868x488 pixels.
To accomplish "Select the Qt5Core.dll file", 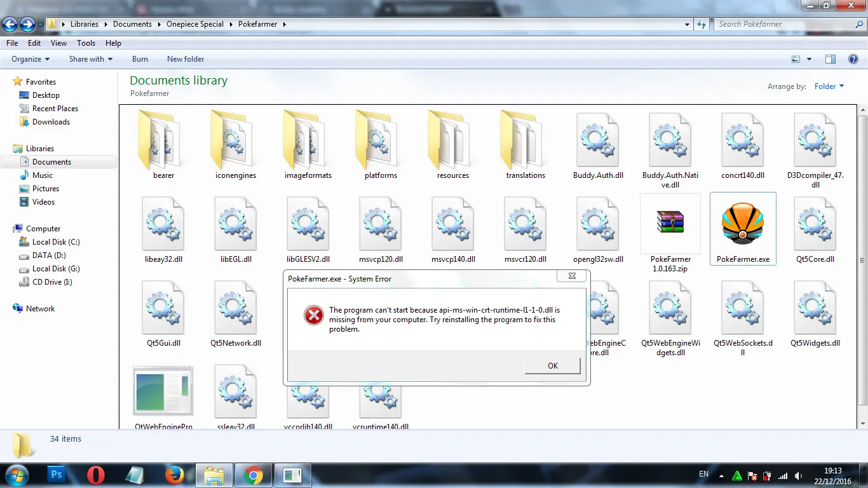I will tap(815, 230).
